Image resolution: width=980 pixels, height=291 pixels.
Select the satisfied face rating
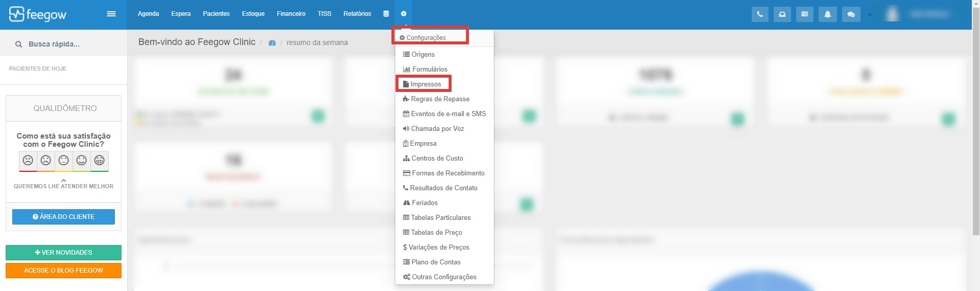point(82,161)
